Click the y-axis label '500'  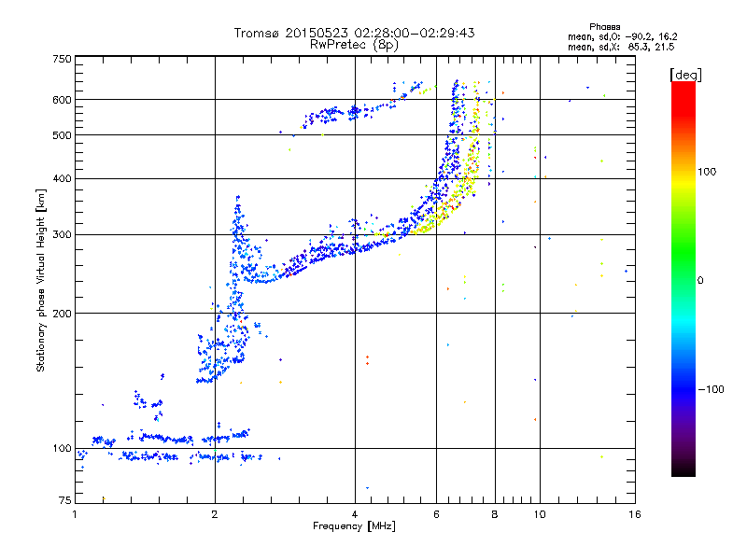62,135
